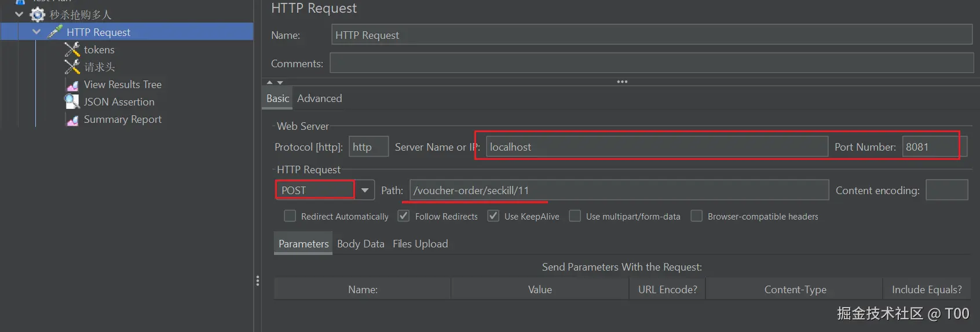Click the three-dot panel divider handle

[x=622, y=82]
